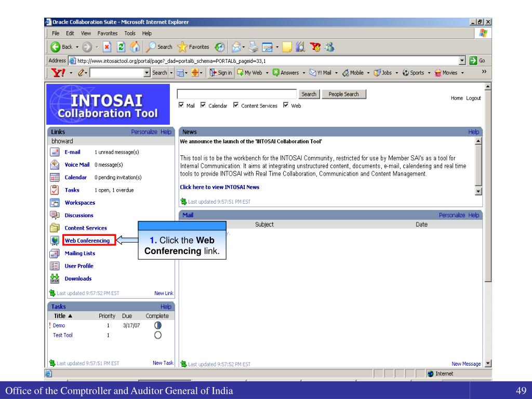Open the File menu
This screenshot has height=399, width=532.
tap(56, 33)
